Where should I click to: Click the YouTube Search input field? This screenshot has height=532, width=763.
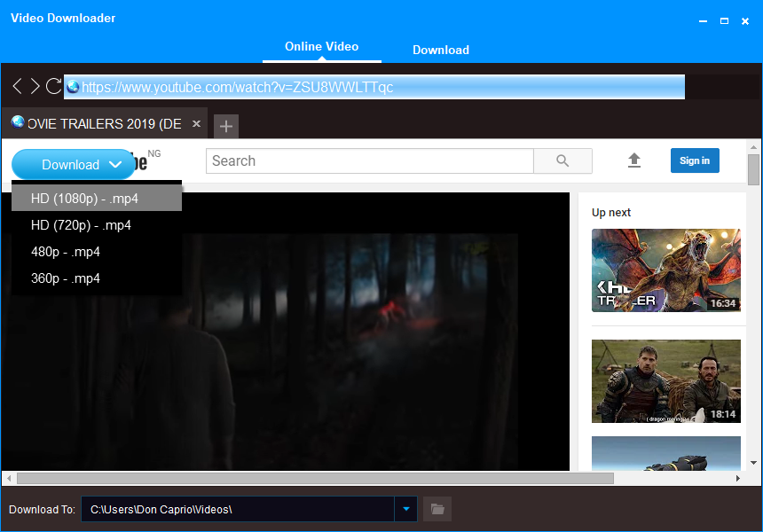[x=370, y=161]
